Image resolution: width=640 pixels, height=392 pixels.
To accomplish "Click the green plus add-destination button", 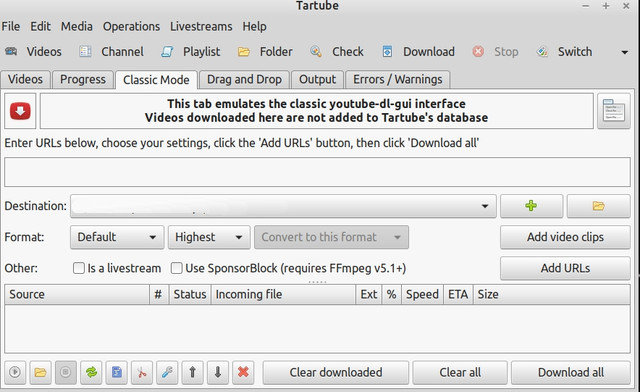I will click(531, 206).
